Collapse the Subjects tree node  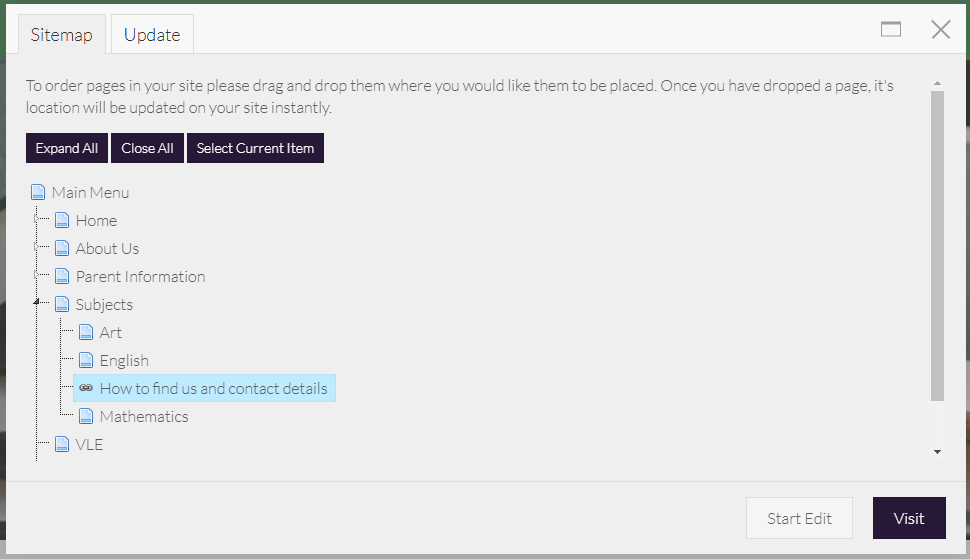37,303
